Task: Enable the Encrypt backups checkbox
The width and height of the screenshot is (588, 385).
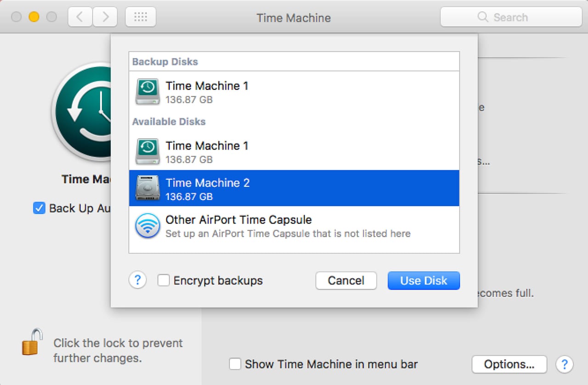Action: point(164,280)
